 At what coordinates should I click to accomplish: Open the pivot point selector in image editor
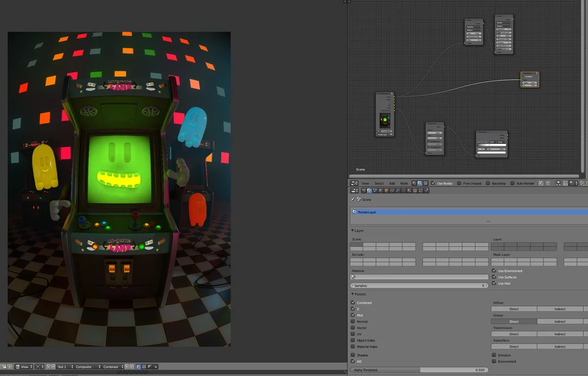point(40,367)
